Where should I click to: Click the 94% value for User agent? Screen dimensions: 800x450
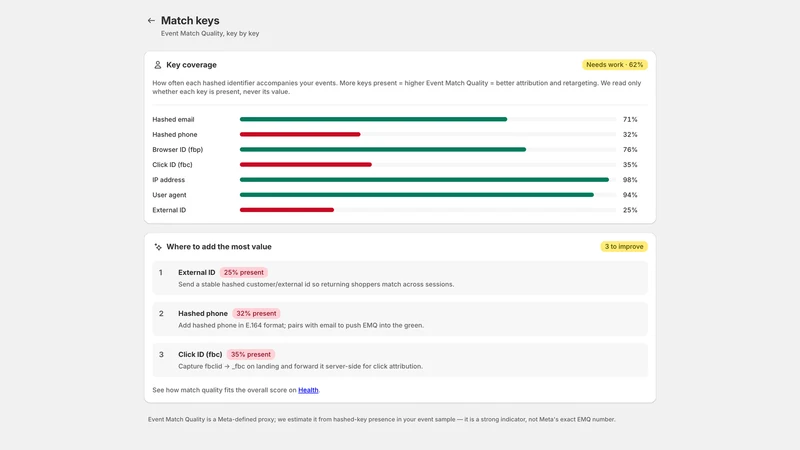630,195
